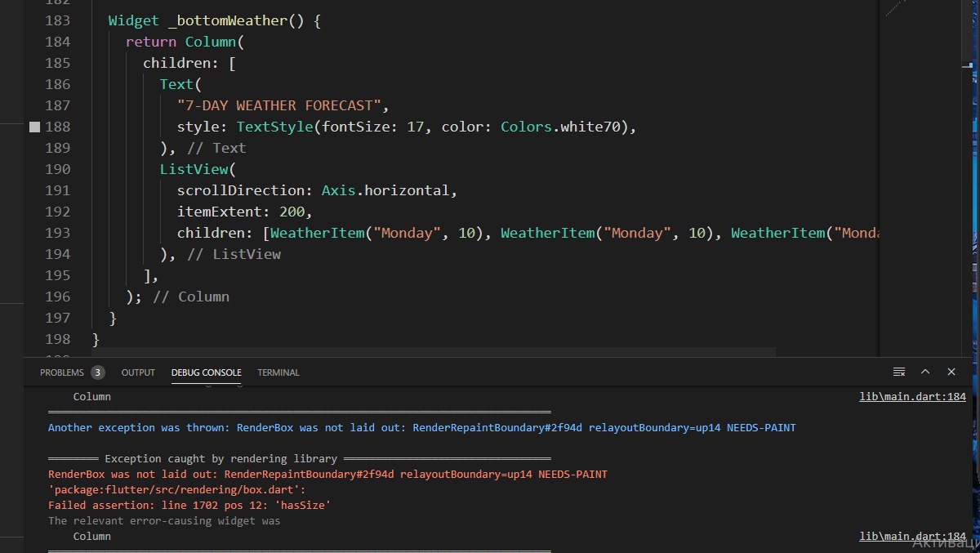980x553 pixels.
Task: Open the PROBLEMS tab
Action: (x=62, y=372)
